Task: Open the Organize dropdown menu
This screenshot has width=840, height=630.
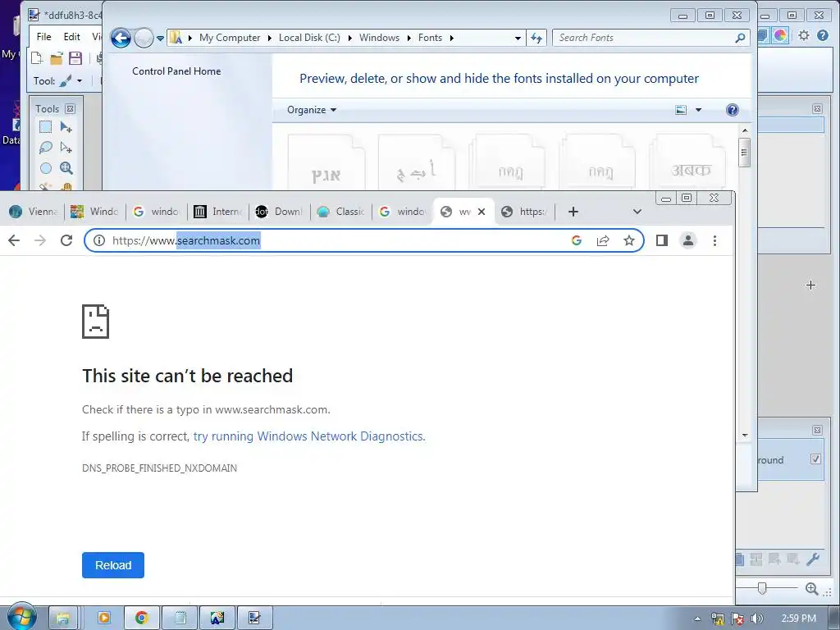Action: [x=311, y=110]
